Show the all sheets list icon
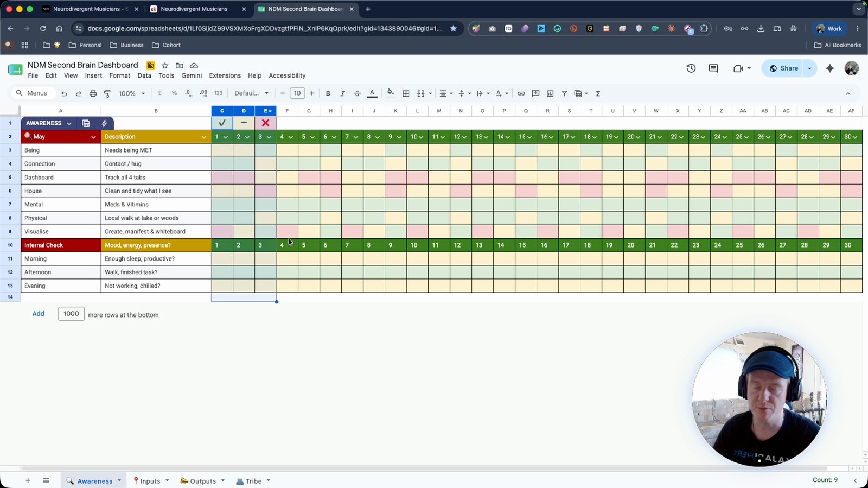The height and width of the screenshot is (488, 868). click(46, 480)
